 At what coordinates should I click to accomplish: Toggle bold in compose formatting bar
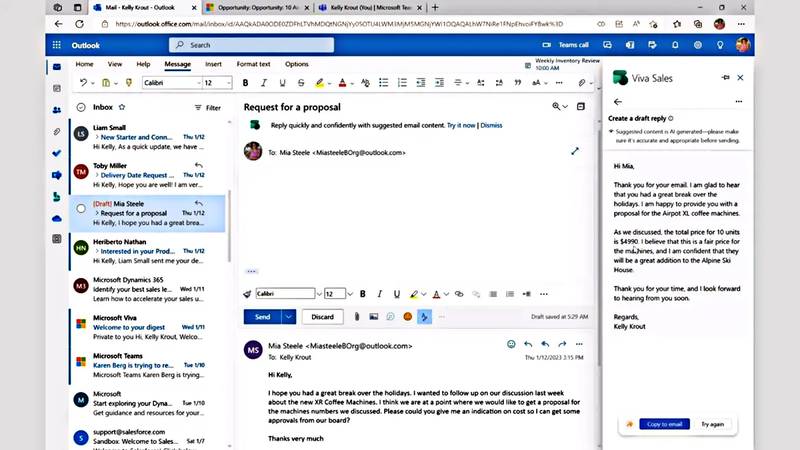(363, 294)
